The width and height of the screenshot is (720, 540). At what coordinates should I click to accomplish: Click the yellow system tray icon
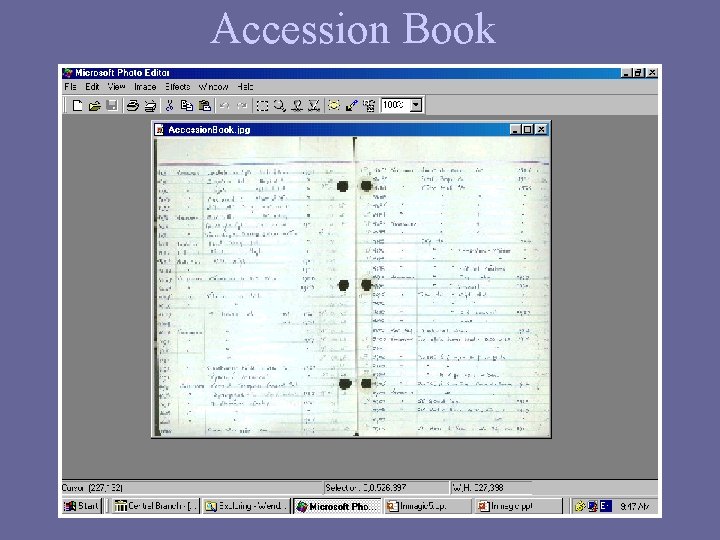click(580, 506)
